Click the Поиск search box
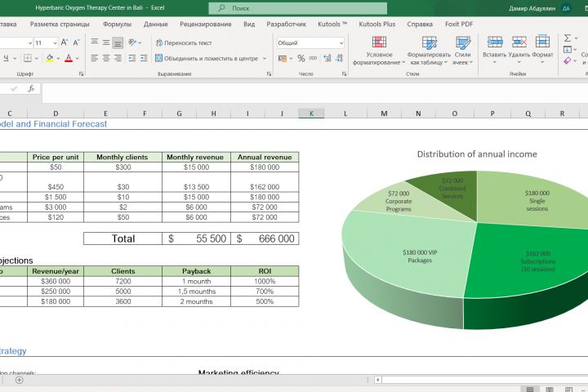588x392 pixels. (x=298, y=8)
